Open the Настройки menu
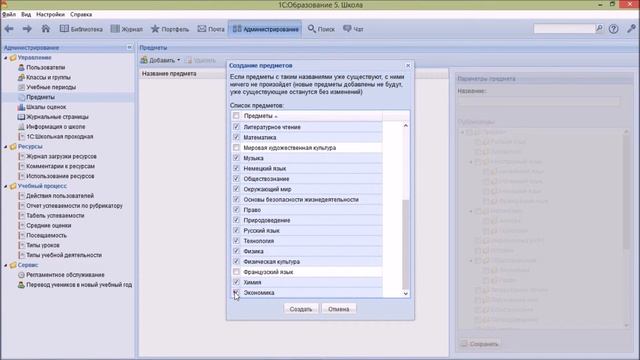The height and width of the screenshot is (360, 640). click(50, 14)
